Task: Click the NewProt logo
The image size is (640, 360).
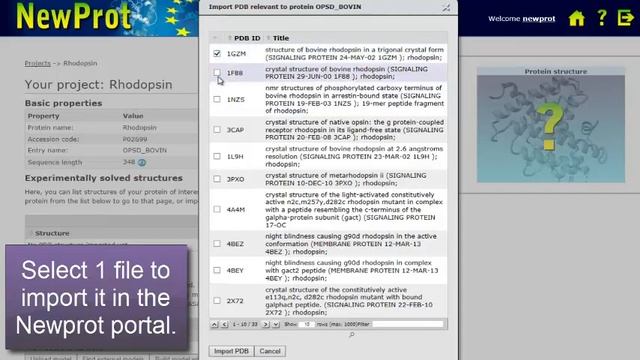Action: (73, 17)
